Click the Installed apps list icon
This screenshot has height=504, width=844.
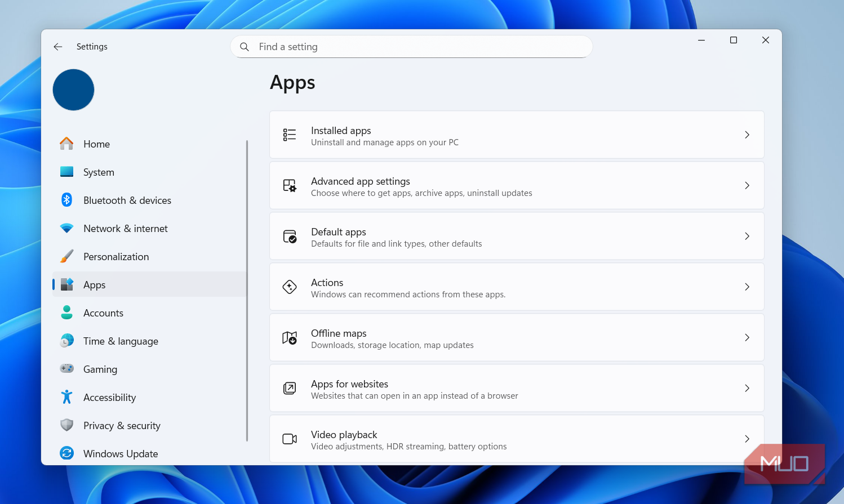(x=290, y=135)
